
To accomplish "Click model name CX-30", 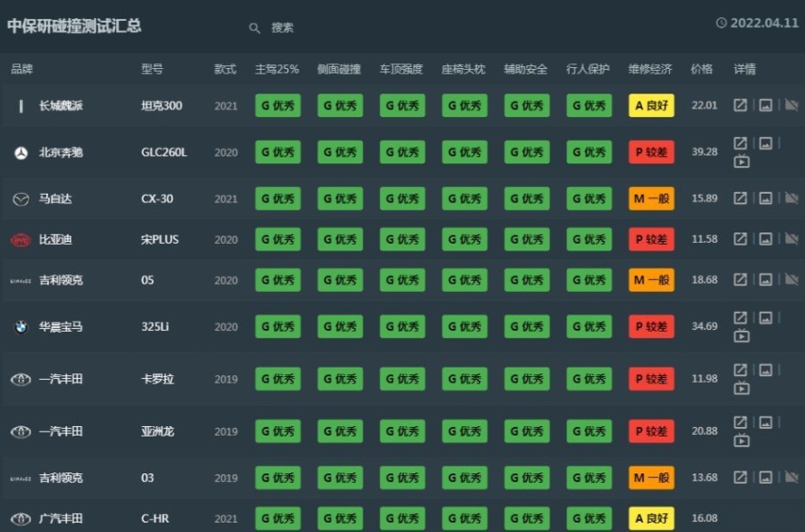I will point(157,198).
